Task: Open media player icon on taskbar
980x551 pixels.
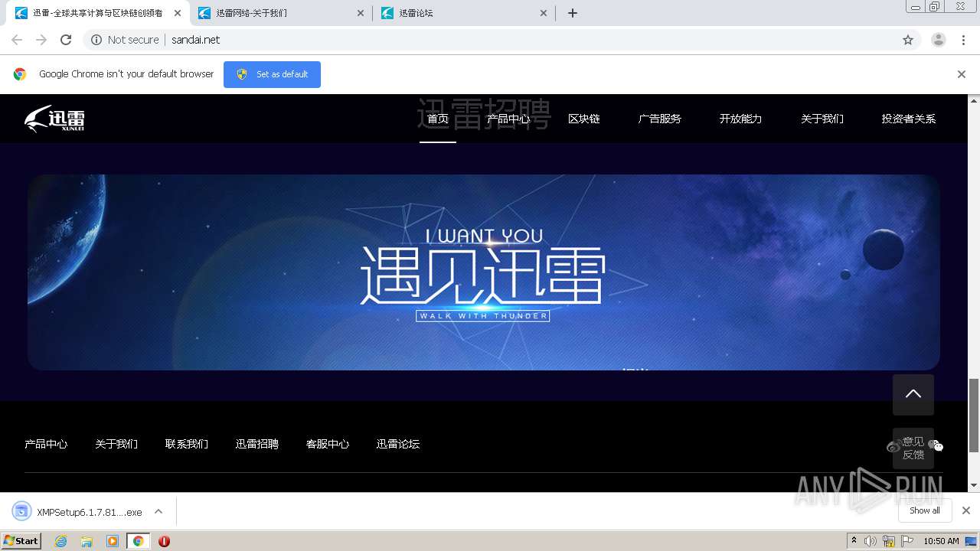Action: click(113, 541)
